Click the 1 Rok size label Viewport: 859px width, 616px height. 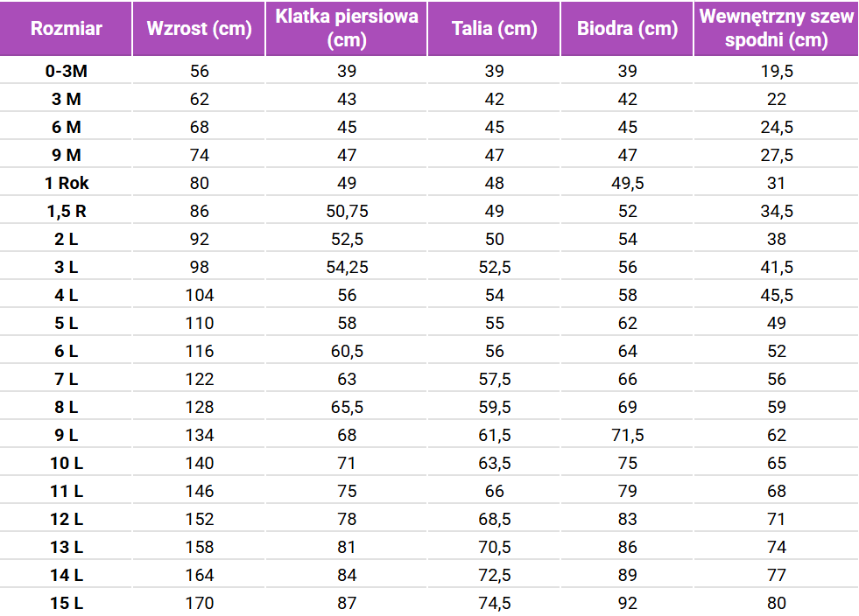[67, 183]
